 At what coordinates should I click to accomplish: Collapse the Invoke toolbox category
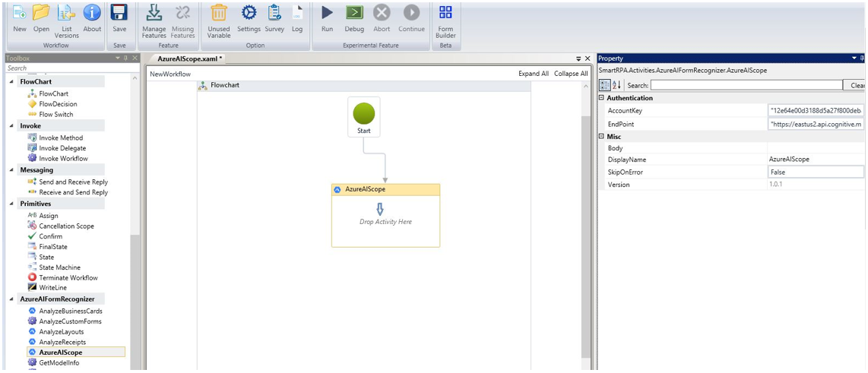(12, 126)
